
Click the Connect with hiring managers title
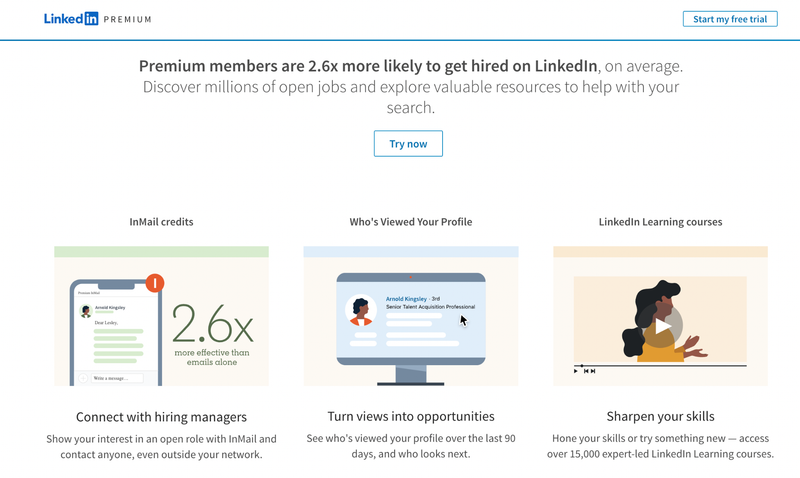pos(161,416)
